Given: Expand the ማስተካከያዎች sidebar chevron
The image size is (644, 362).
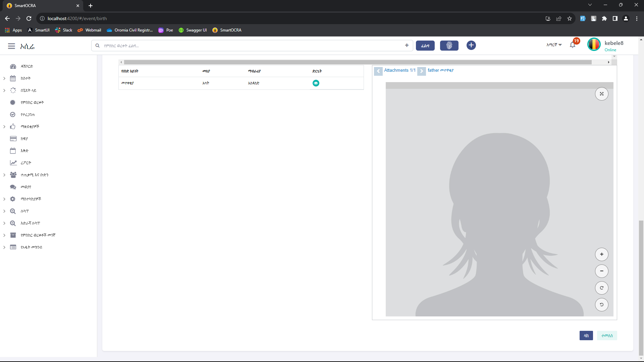Looking at the screenshot, I should pyautogui.click(x=4, y=199).
